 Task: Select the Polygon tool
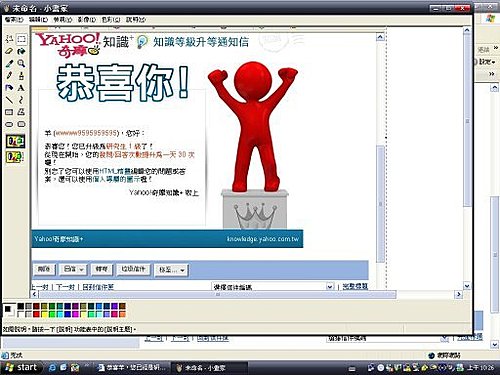coord(21,112)
